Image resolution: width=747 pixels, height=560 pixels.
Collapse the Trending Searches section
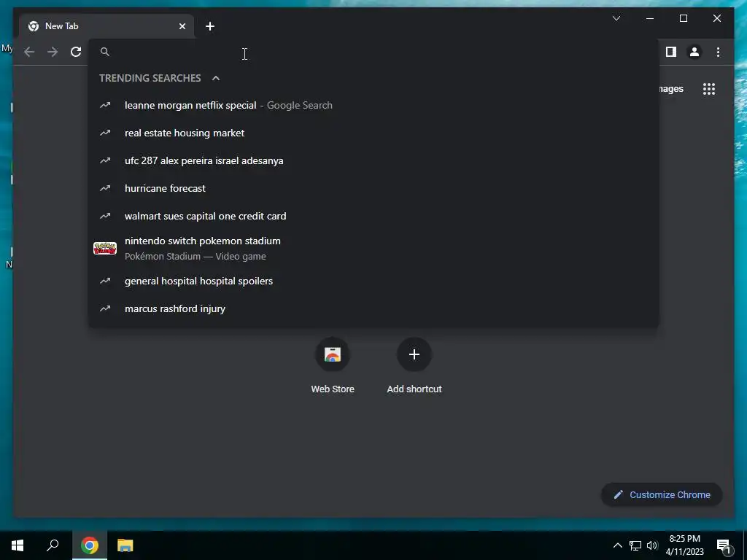point(216,78)
